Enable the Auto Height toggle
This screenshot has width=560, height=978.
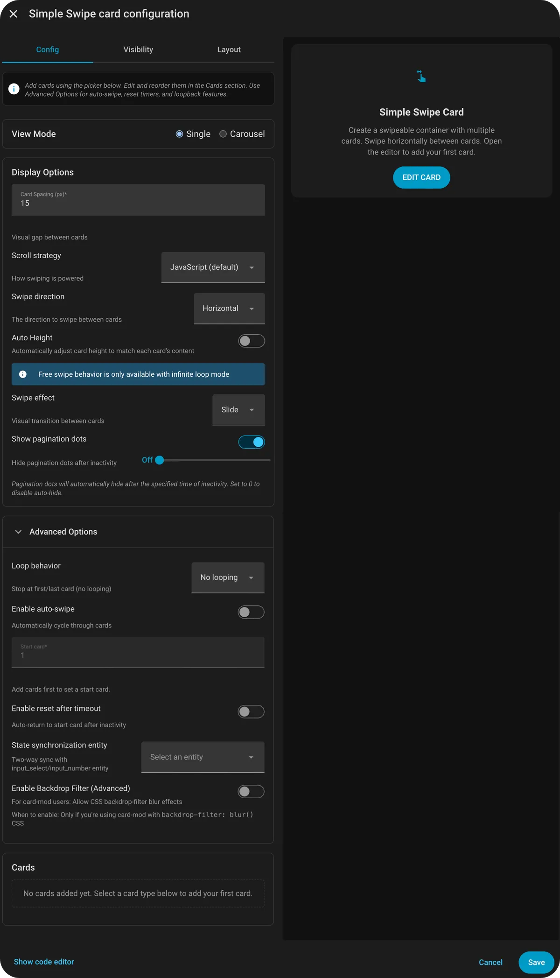pyautogui.click(x=252, y=341)
